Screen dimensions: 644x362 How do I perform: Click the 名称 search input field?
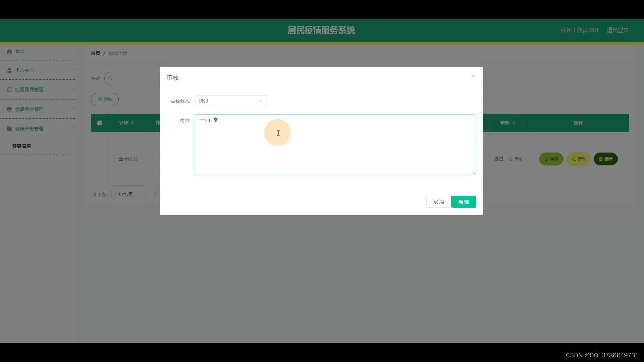(x=133, y=78)
